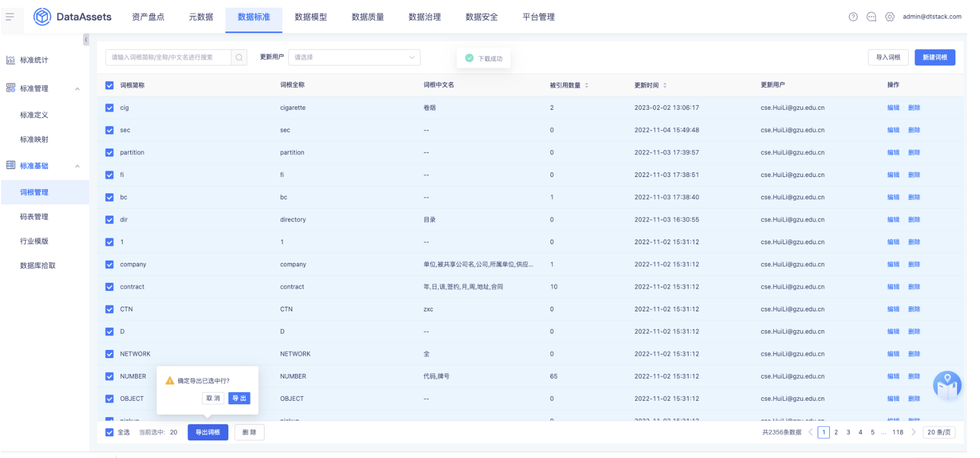The width and height of the screenshot is (980, 458).
Task: Uncheck the partition row checkbox
Action: point(109,152)
